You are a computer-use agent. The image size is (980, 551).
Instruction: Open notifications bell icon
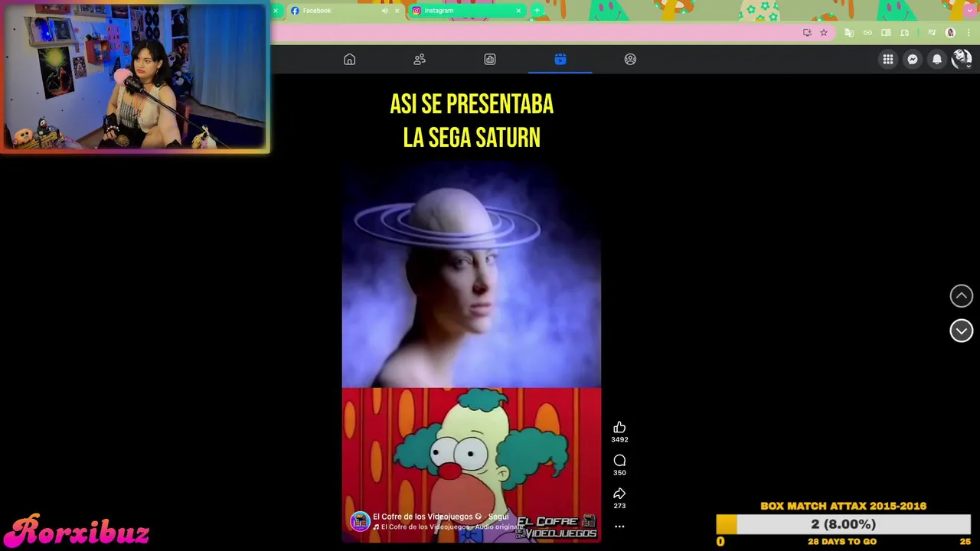point(937,59)
